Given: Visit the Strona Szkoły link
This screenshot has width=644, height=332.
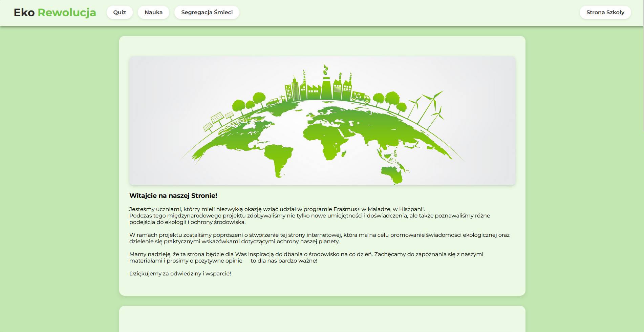Looking at the screenshot, I should (605, 13).
